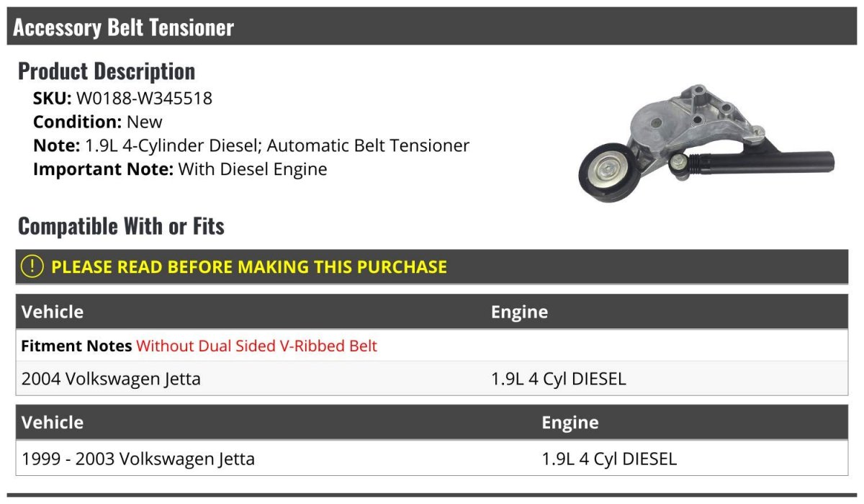This screenshot has width=864, height=504.
Task: Click the SKU W0188-W345518 text
Action: (122, 99)
